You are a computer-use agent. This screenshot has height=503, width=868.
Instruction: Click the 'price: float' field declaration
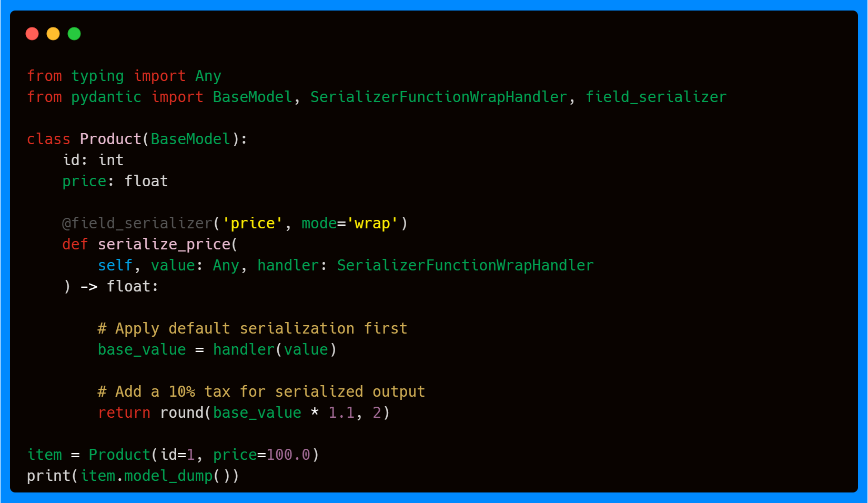click(115, 181)
